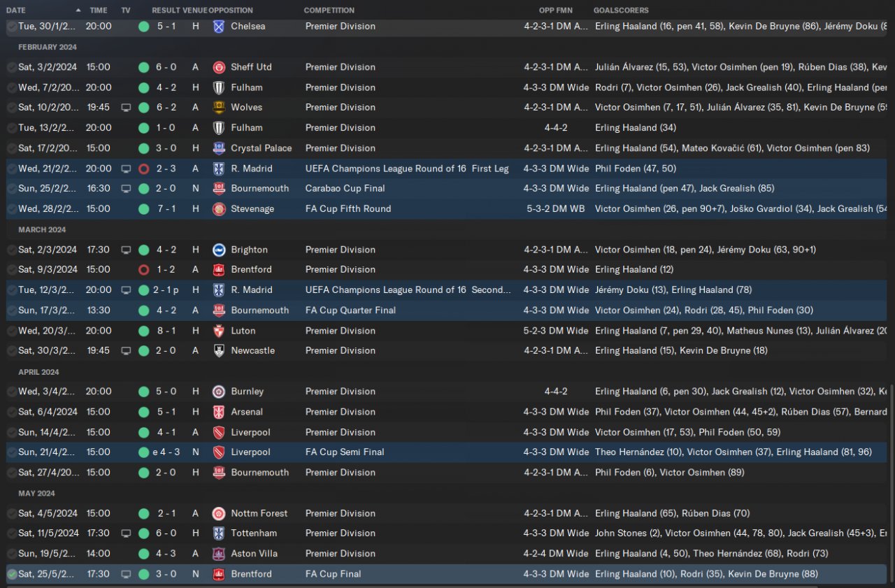Viewport: 895px width, 588px height.
Task: Open the FA Cup Semi Final competition link
Action: (345, 452)
